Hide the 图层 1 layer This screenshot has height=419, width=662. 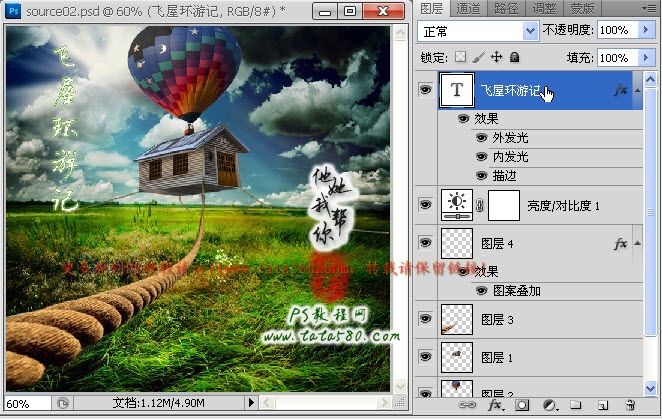426,356
